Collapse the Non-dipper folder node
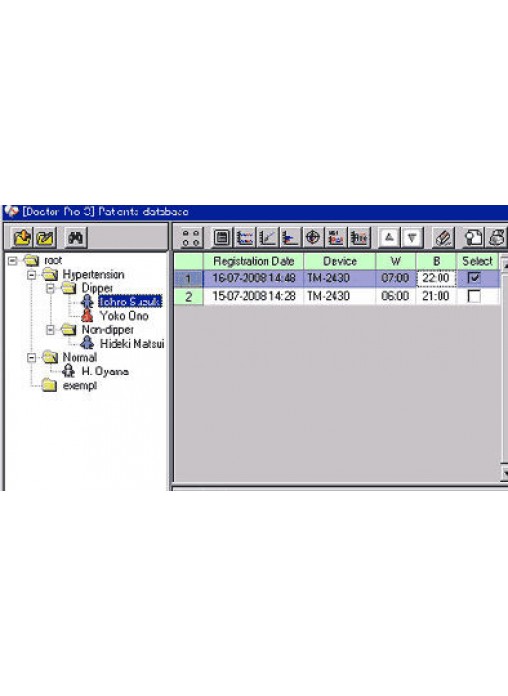This screenshot has height=696, width=508. click(51, 330)
